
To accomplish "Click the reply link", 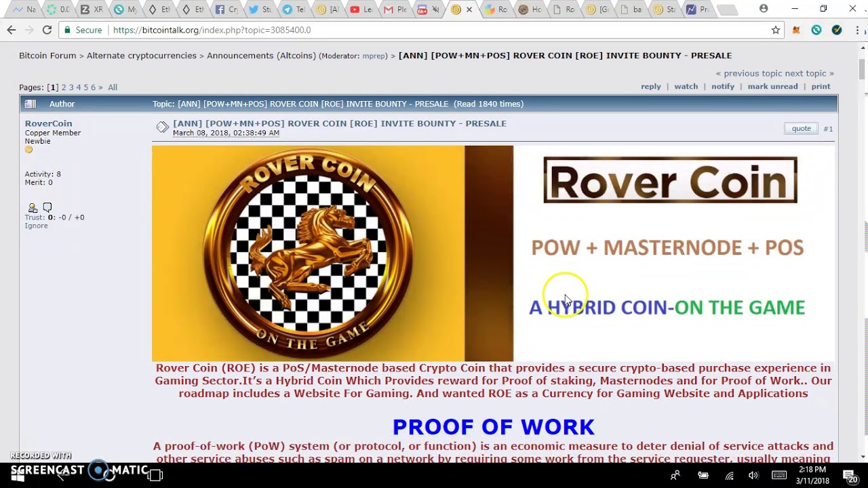I will [x=651, y=87].
